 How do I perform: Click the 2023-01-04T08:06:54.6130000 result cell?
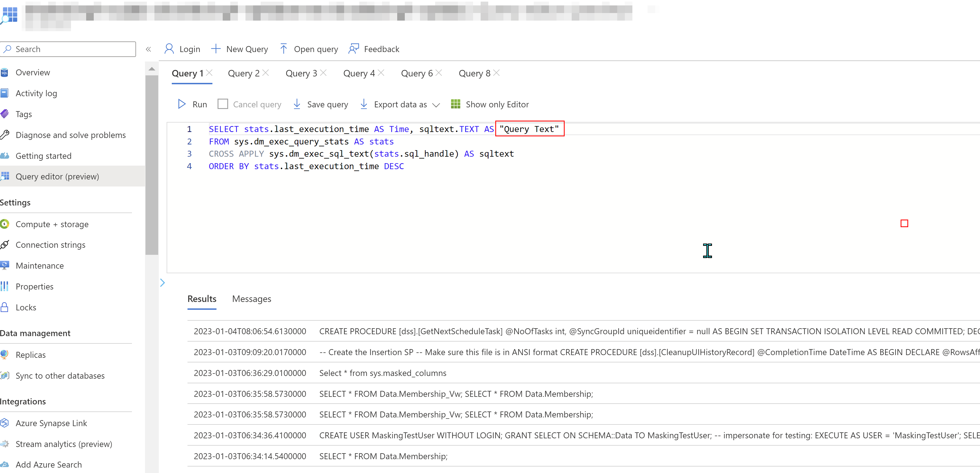coord(250,331)
